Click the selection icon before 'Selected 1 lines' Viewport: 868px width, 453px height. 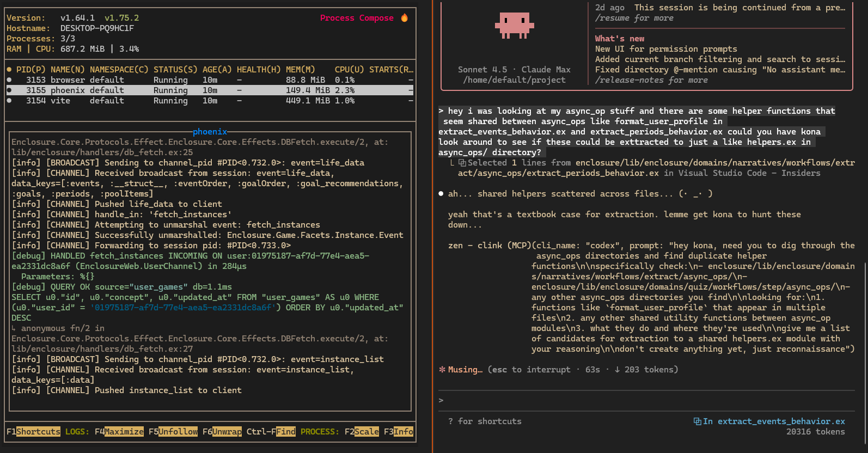click(462, 163)
